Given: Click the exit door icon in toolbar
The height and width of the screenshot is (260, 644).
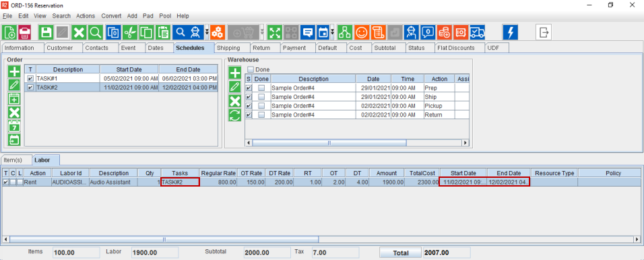Looking at the screenshot, I should (544, 32).
